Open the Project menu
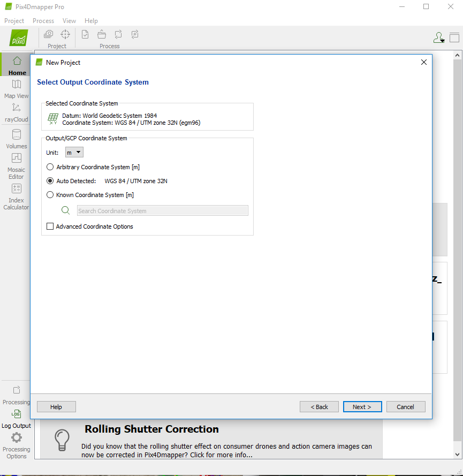 pyautogui.click(x=14, y=21)
